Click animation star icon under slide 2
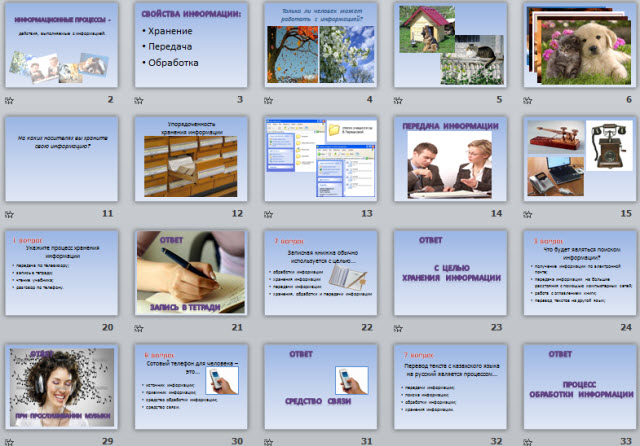 coord(10,100)
